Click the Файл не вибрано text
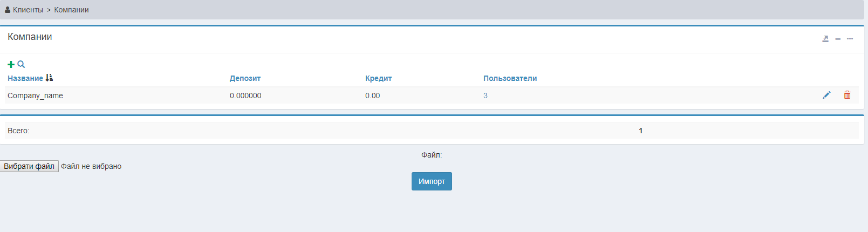 [91, 166]
